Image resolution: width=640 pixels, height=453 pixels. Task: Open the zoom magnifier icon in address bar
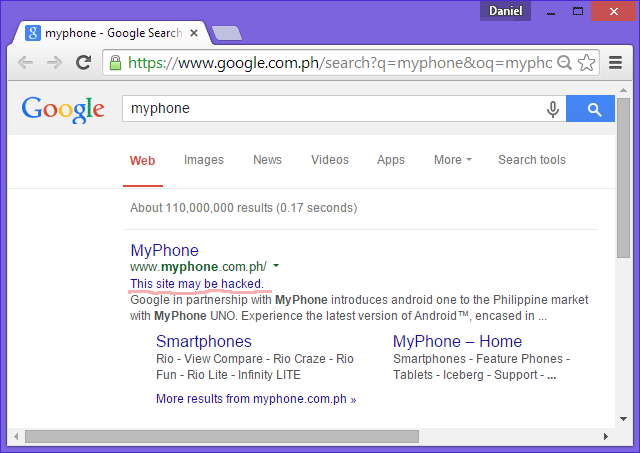point(564,62)
